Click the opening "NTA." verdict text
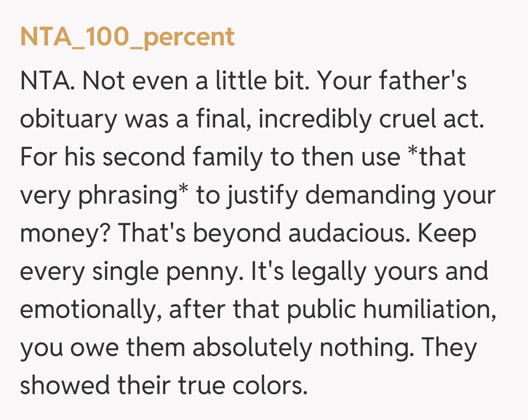 pos(47,80)
